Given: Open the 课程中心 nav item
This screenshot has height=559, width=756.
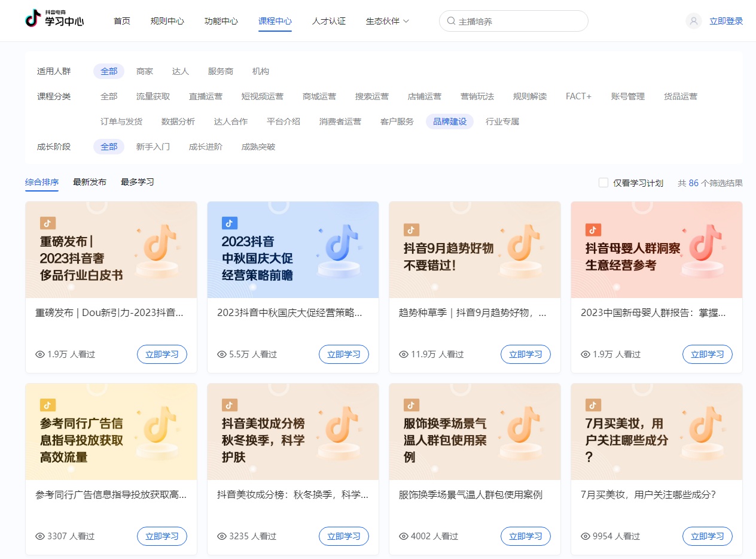Looking at the screenshot, I should [x=275, y=21].
